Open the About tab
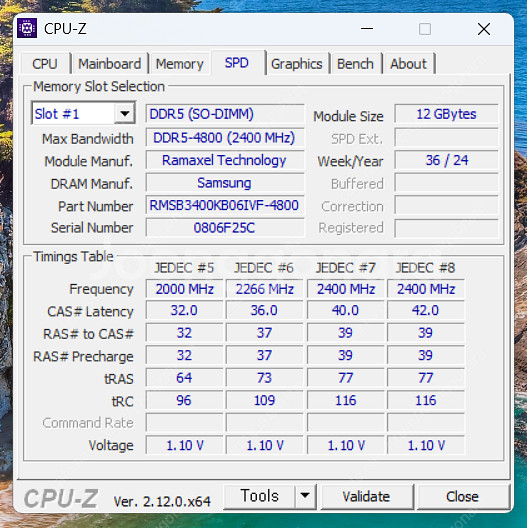Screen dimensions: 527x528 click(x=408, y=64)
